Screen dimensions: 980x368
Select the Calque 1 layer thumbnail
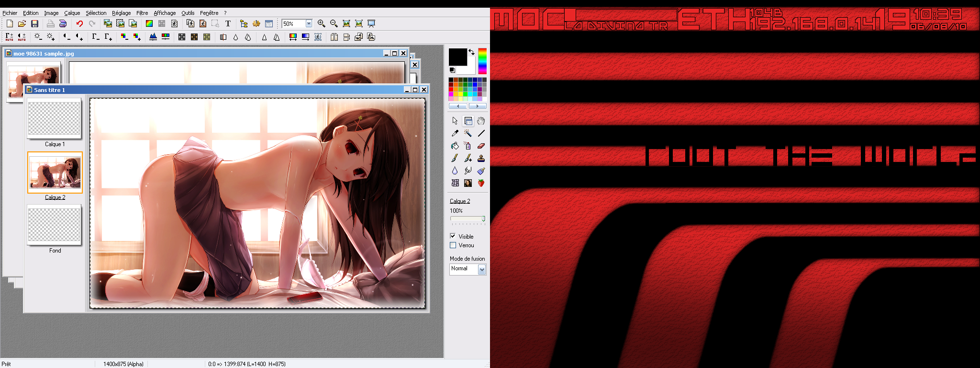(x=54, y=118)
